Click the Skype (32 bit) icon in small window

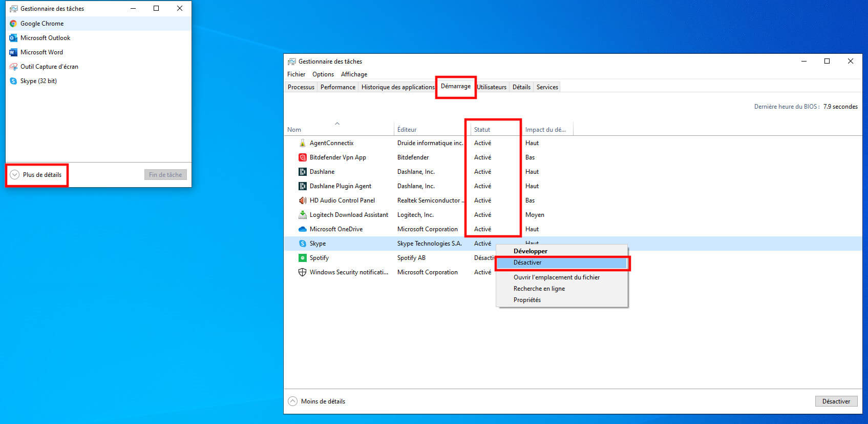click(13, 81)
